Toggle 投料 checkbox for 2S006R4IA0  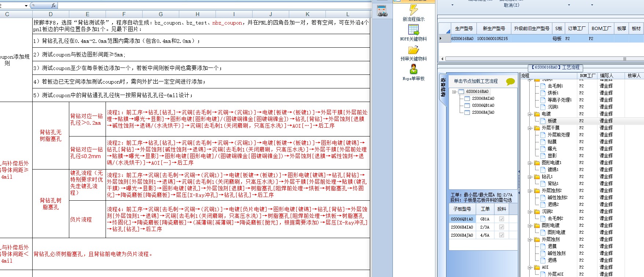click(501, 227)
